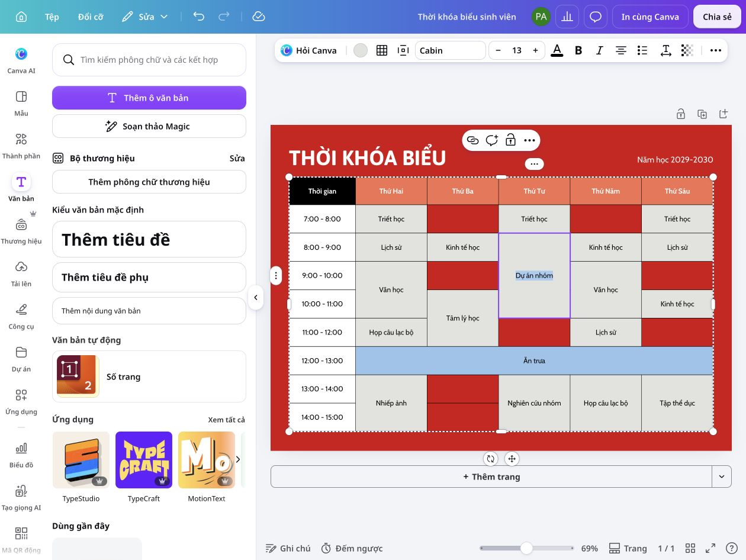Collapse the side panel arrow

click(256, 297)
